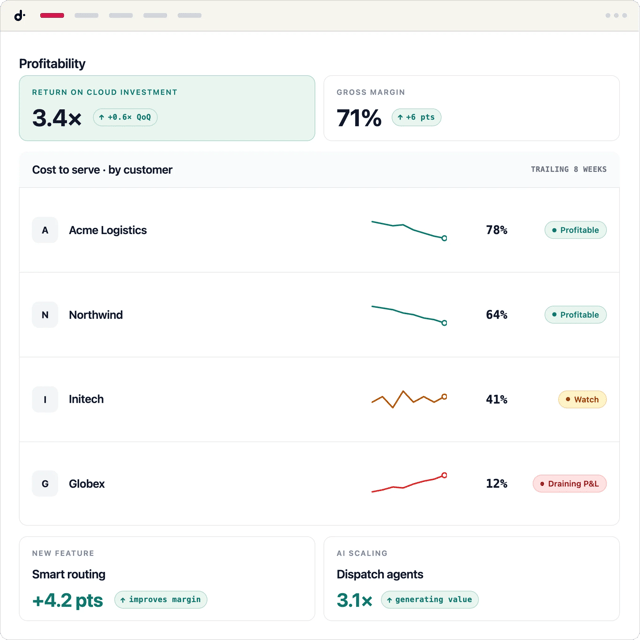The width and height of the screenshot is (640, 640).
Task: Click the Northwind trend sparkline
Action: tap(409, 315)
